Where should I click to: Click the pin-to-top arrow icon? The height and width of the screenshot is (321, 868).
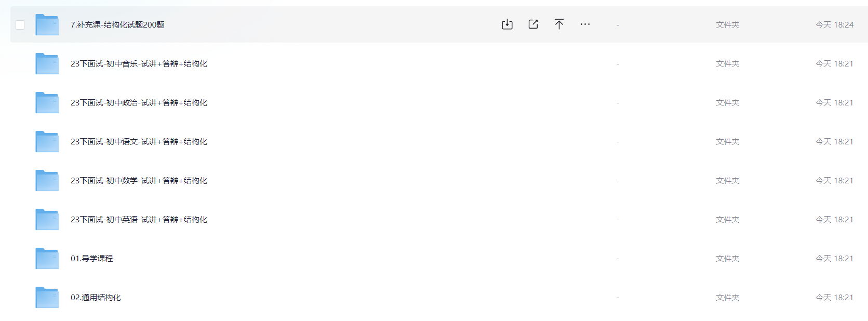click(559, 24)
